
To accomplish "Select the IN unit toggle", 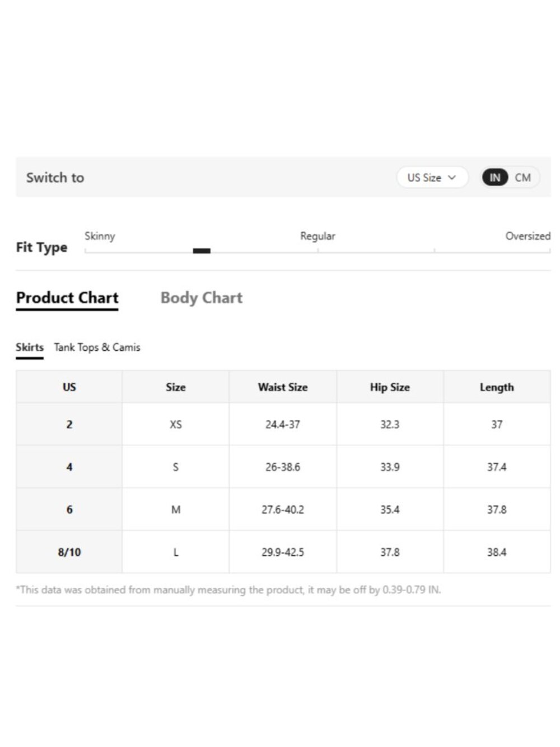I will click(x=495, y=178).
